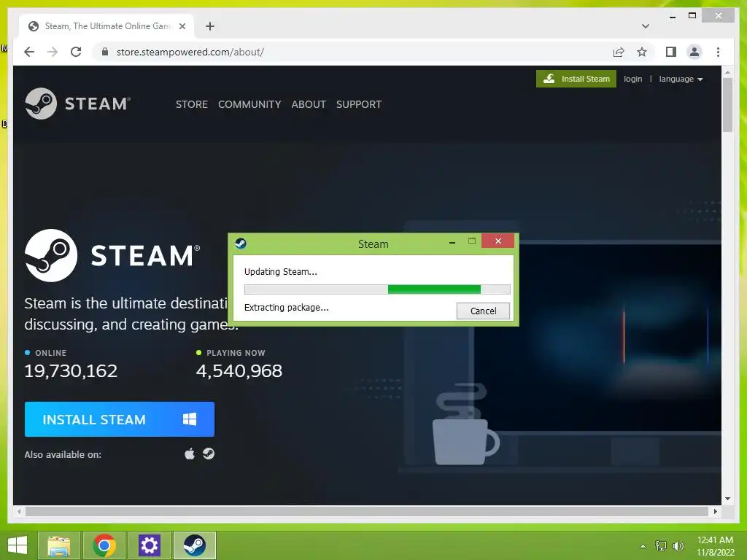Click the horizontal scrollbar left arrow
The width and height of the screenshot is (747, 560).
coord(19,511)
